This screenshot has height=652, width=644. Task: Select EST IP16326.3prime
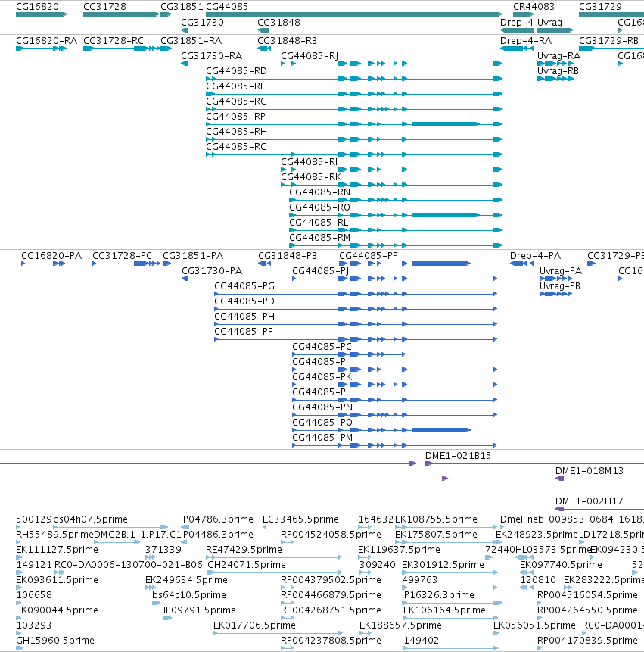452,603
